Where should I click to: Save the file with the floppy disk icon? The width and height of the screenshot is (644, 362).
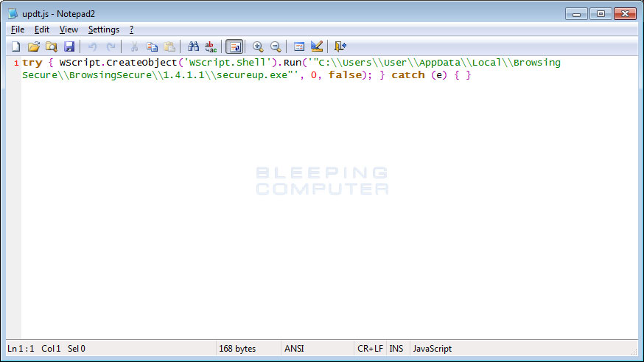tap(69, 46)
